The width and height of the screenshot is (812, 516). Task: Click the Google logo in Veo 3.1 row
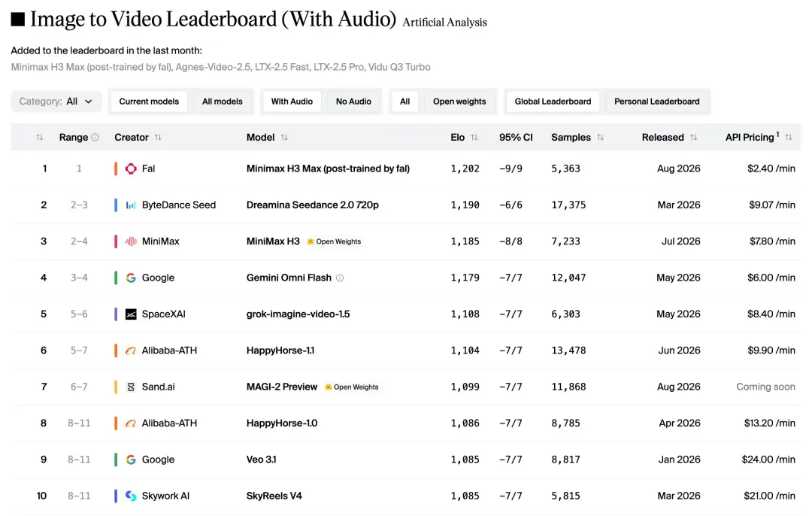click(131, 460)
